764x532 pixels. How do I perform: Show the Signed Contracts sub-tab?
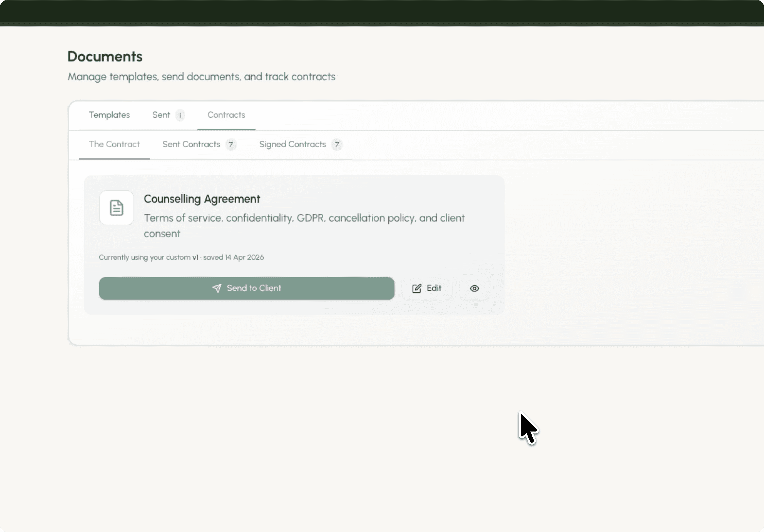[300, 144]
